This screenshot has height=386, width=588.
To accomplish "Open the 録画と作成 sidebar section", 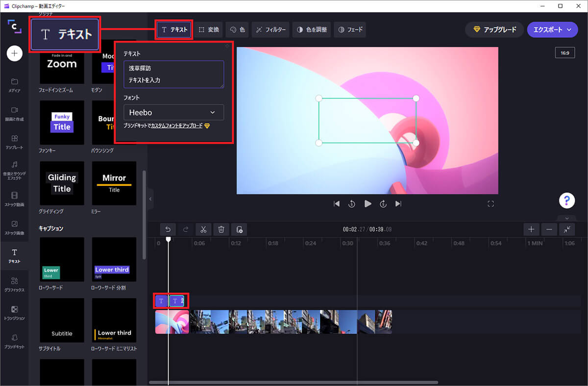I will tap(14, 113).
